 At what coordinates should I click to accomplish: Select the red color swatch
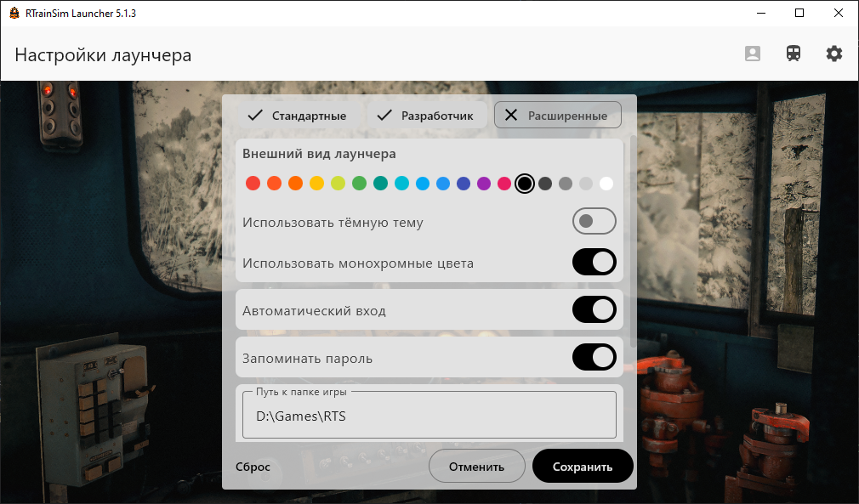(x=253, y=184)
